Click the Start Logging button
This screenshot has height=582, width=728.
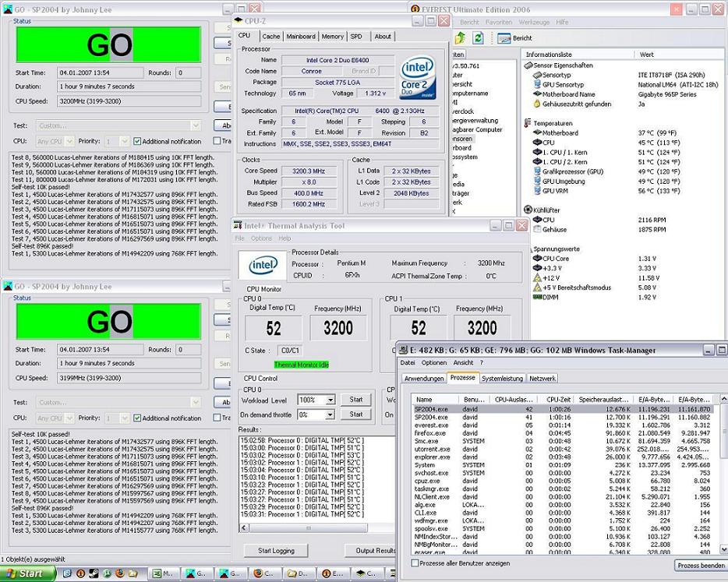click(276, 551)
